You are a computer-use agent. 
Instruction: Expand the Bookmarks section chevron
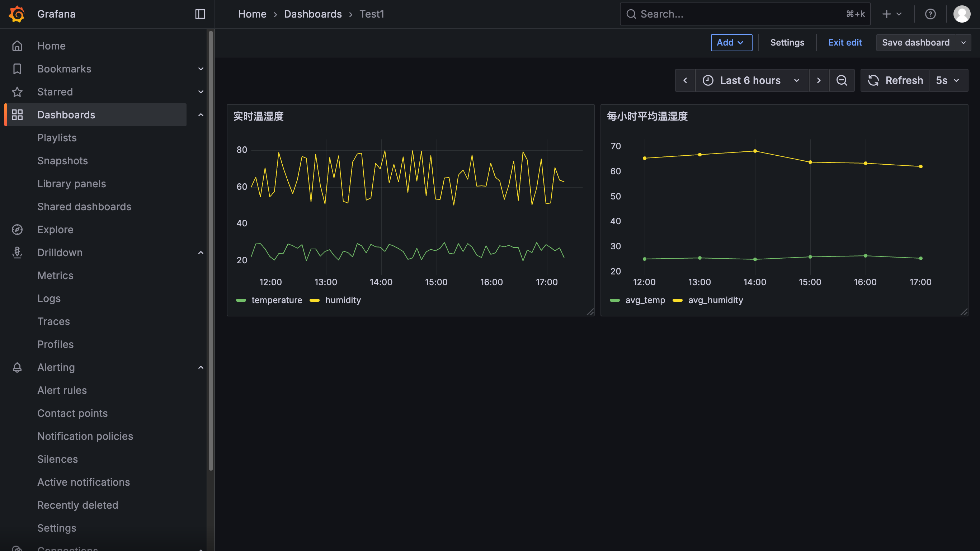pyautogui.click(x=201, y=69)
